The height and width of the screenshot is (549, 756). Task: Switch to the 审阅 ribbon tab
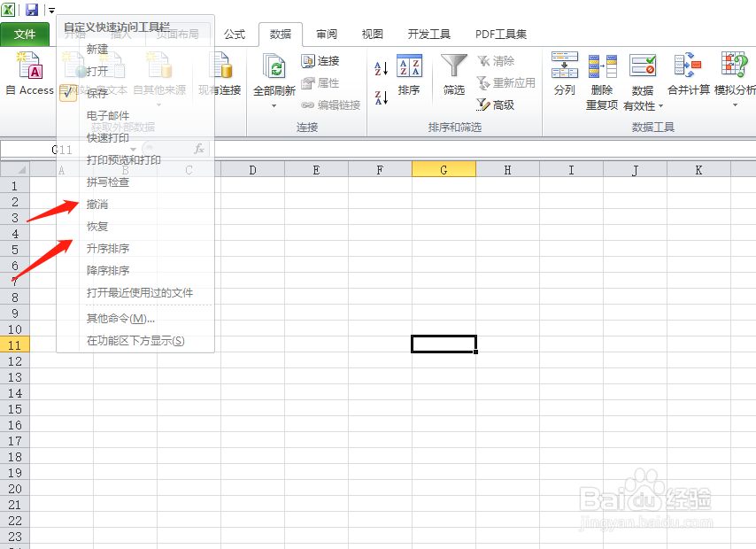click(x=326, y=34)
